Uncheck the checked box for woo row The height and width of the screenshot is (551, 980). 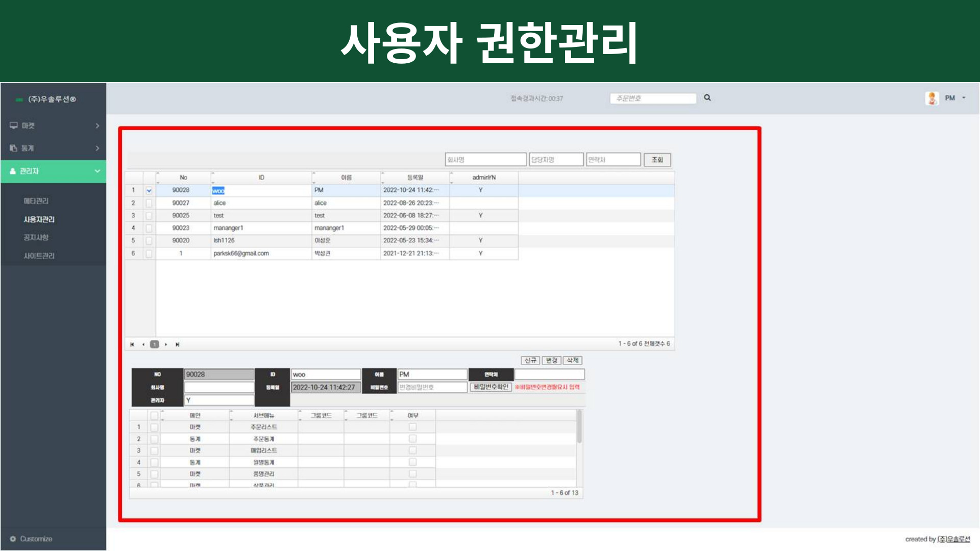pos(149,190)
